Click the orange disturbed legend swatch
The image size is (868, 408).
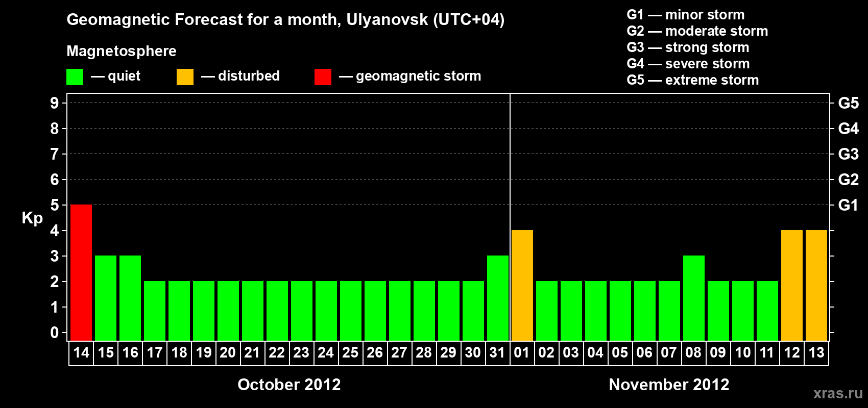185,77
